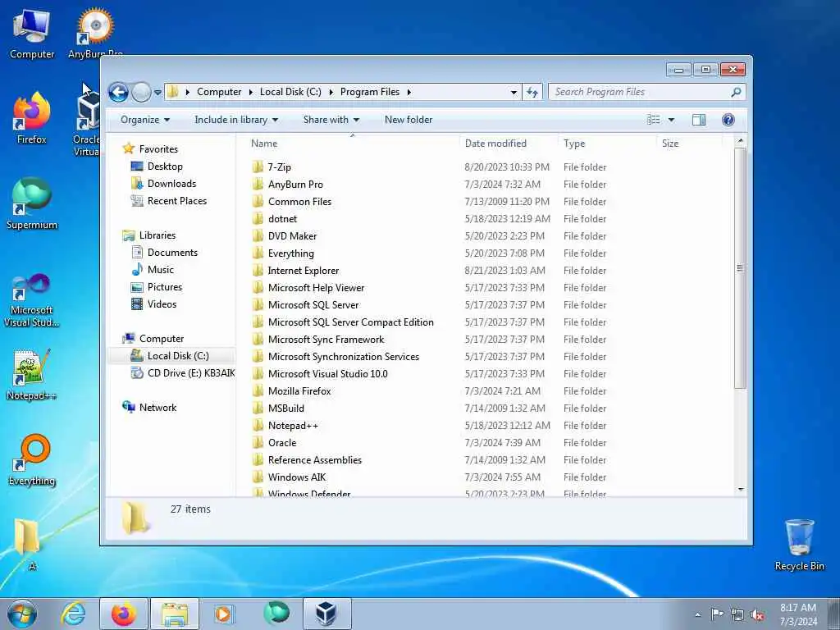
Task: Click the file list vertical scrollbar thumb
Action: point(740,268)
